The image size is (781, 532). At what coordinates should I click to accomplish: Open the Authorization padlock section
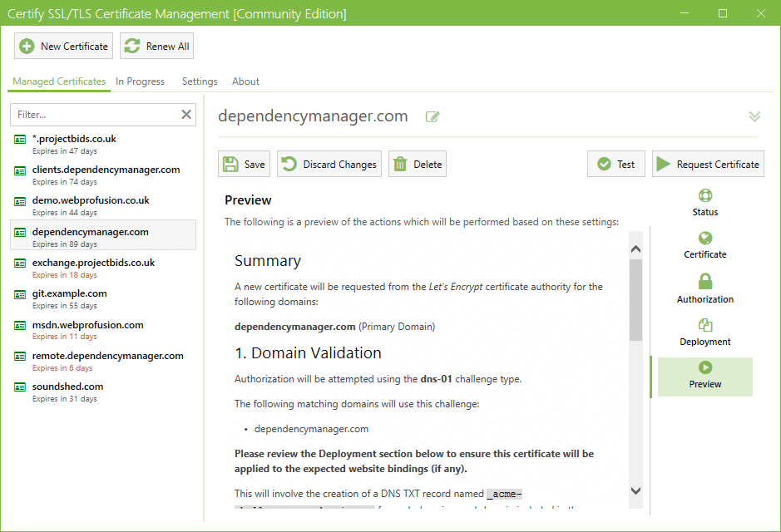click(x=705, y=283)
